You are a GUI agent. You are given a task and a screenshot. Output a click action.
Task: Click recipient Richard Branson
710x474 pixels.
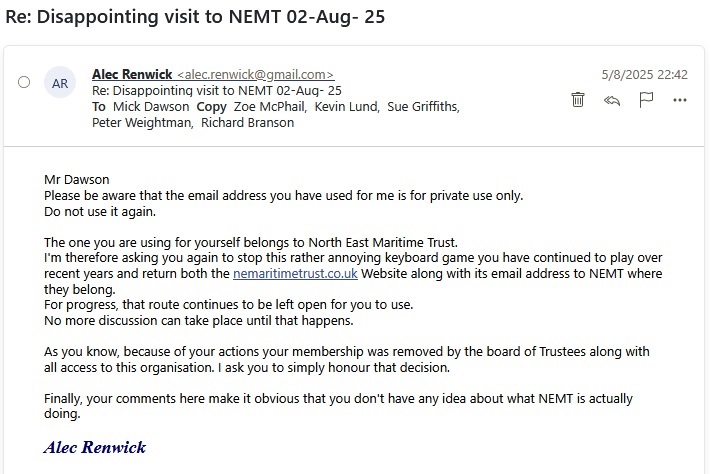[247, 123]
